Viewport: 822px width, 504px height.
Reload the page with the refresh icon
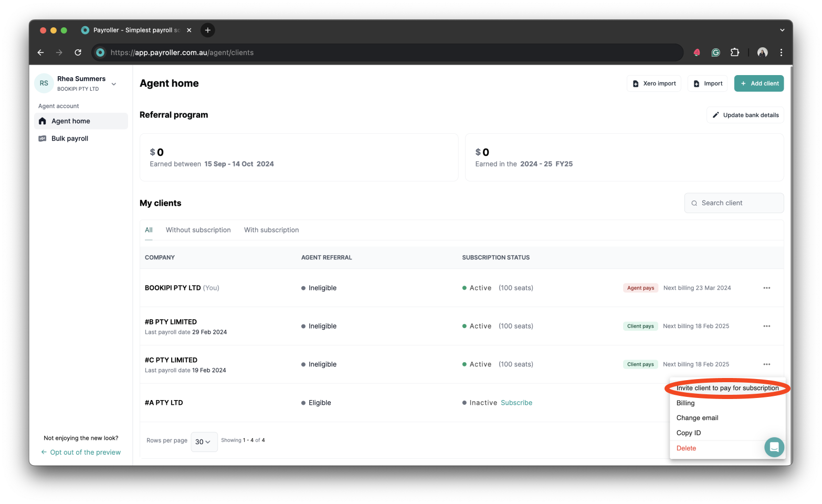[x=78, y=52]
